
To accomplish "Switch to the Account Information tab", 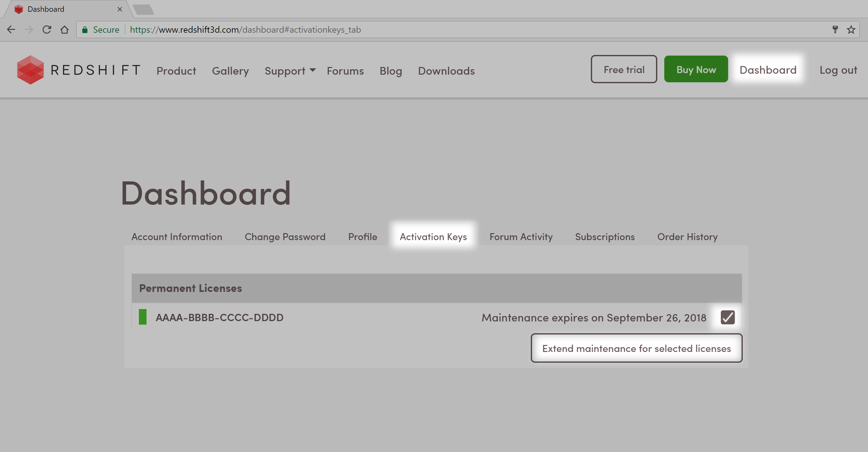I will 177,237.
